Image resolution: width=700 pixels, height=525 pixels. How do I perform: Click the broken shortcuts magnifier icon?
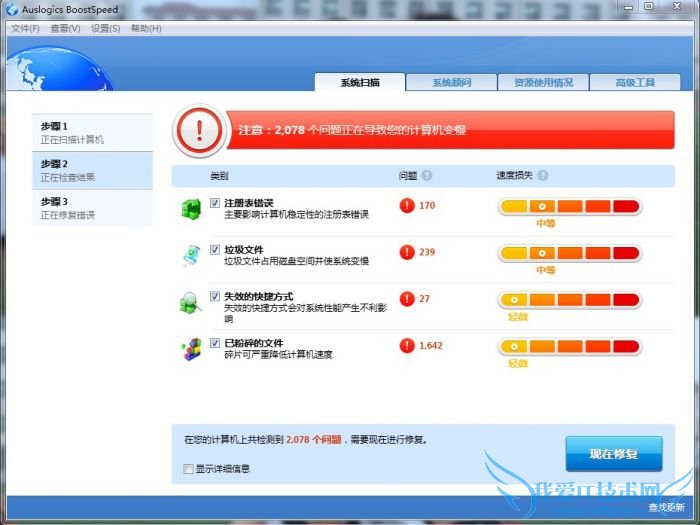[x=191, y=303]
